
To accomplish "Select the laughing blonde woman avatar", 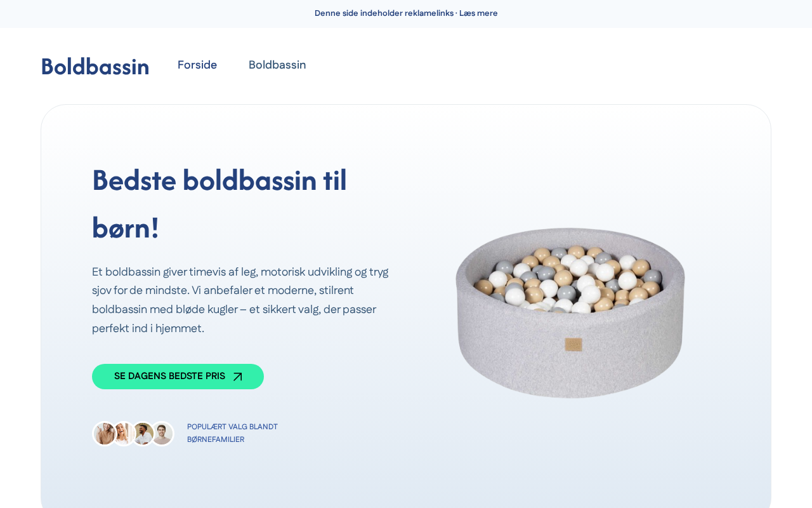I will (124, 434).
